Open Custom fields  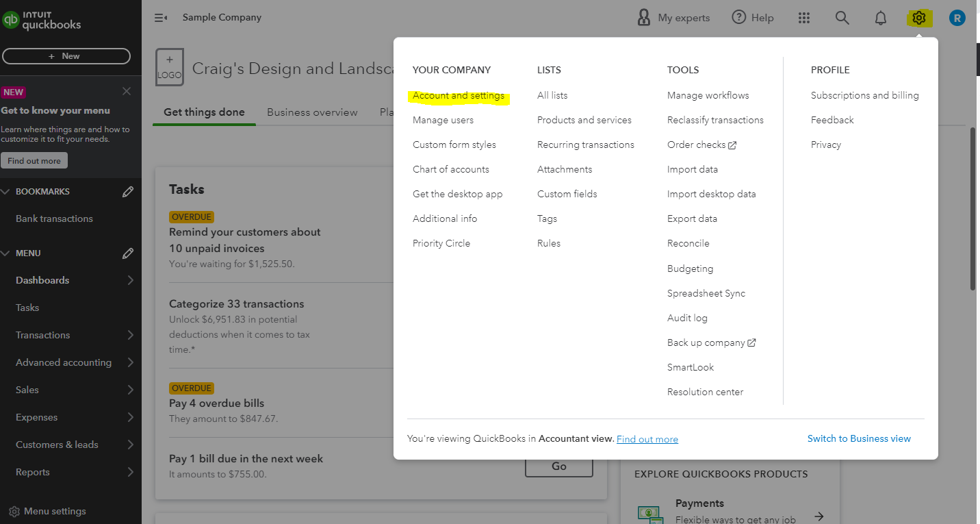567,194
